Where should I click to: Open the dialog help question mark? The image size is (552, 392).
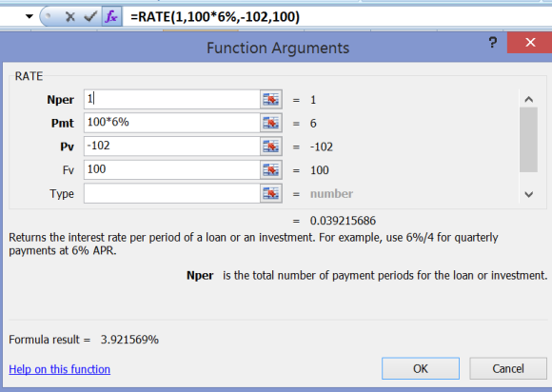pyautogui.click(x=493, y=43)
